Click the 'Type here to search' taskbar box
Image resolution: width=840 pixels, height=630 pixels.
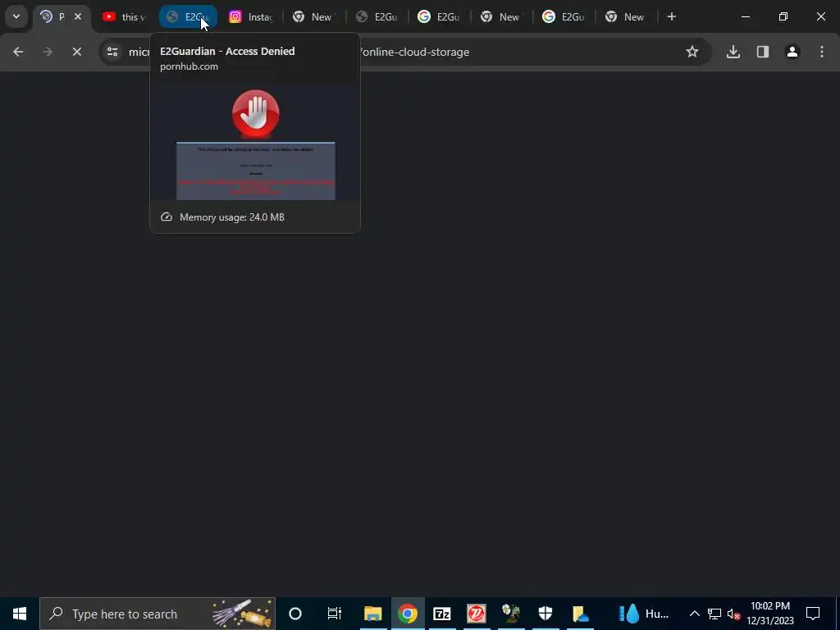pos(157,614)
